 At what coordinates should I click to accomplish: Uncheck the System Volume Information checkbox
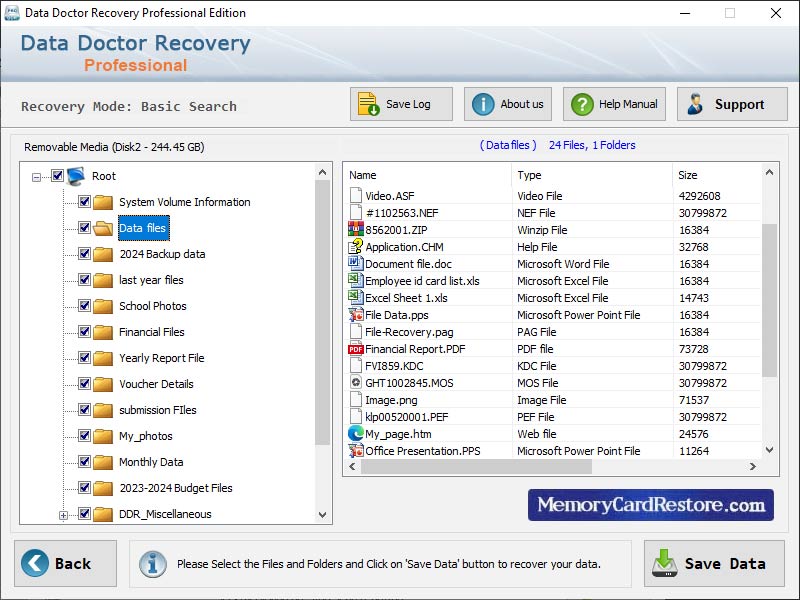click(x=84, y=202)
